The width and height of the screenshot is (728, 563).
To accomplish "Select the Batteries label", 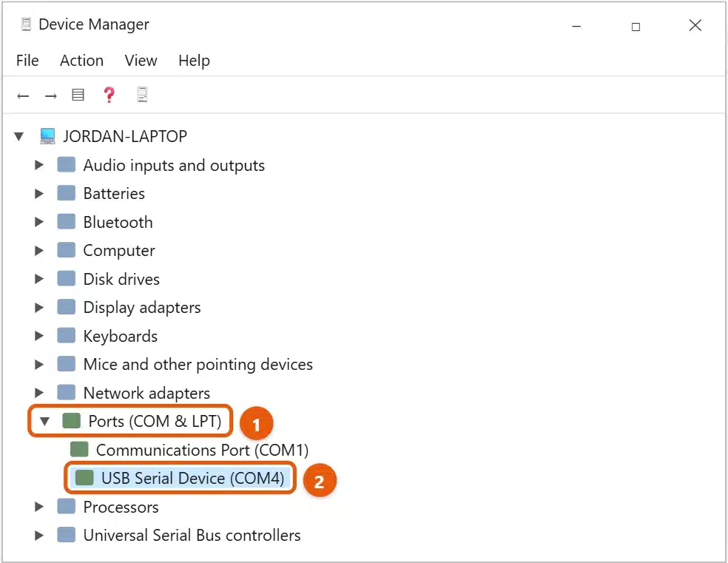I will (114, 194).
